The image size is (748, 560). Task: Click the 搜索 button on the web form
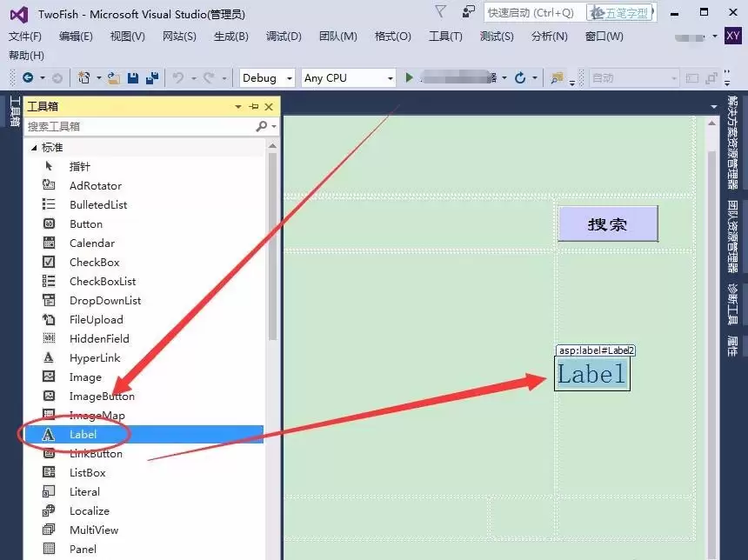[608, 223]
